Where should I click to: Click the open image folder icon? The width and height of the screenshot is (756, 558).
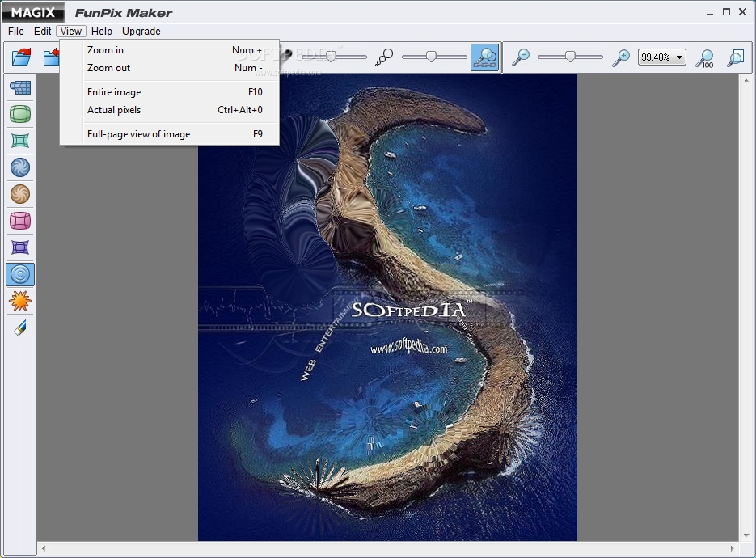click(x=22, y=57)
